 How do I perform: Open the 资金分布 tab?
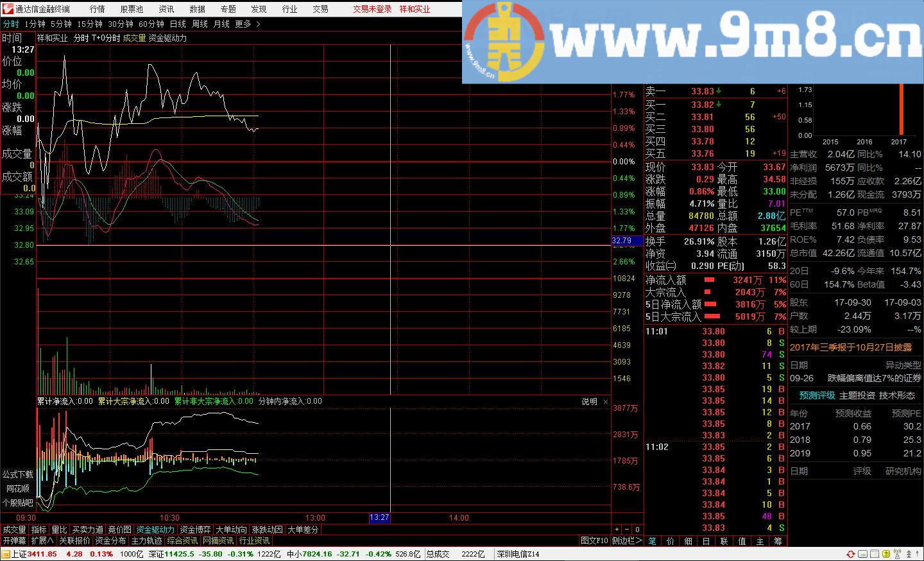pos(111,540)
